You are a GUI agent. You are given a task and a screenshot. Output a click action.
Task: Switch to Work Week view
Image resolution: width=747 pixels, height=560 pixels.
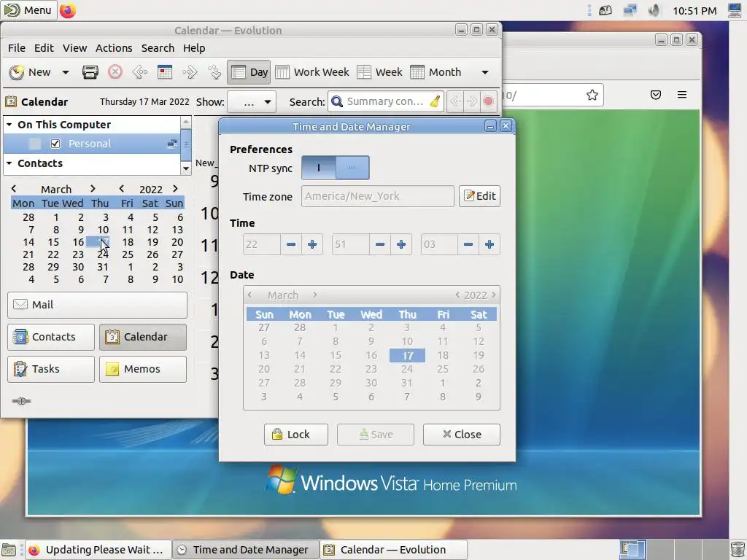tap(312, 72)
